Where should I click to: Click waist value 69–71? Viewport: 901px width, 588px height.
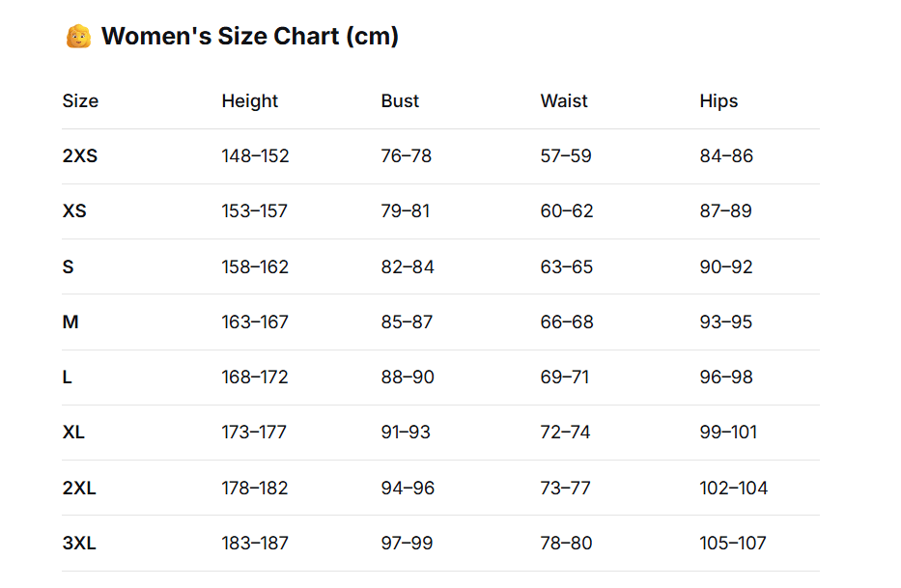click(x=565, y=378)
